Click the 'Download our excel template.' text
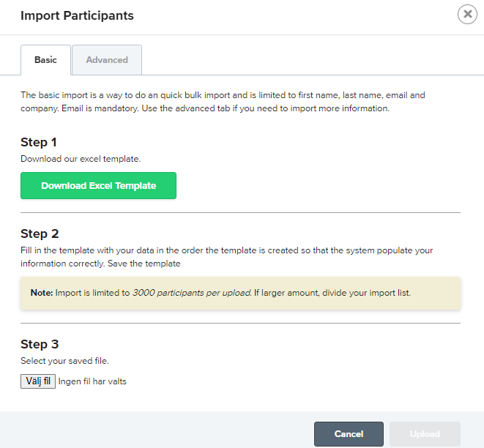 click(x=81, y=159)
